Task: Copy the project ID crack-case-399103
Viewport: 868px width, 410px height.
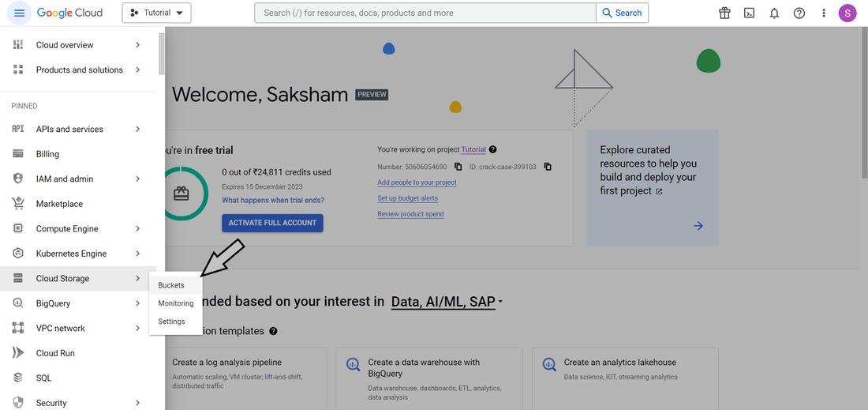Action: point(548,167)
